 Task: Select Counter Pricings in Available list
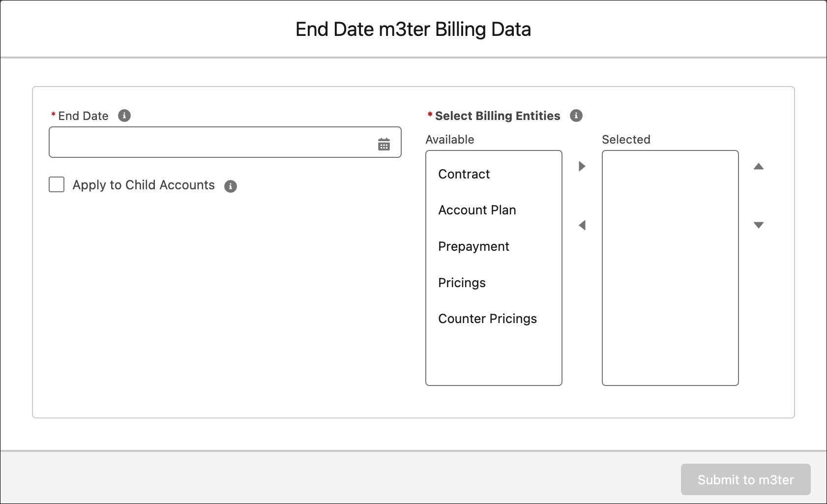[494, 319]
